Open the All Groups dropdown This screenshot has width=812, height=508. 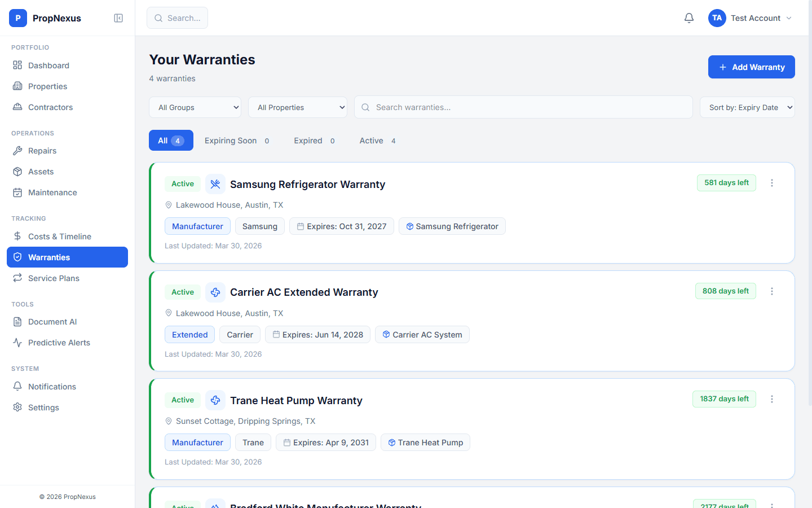click(x=195, y=107)
